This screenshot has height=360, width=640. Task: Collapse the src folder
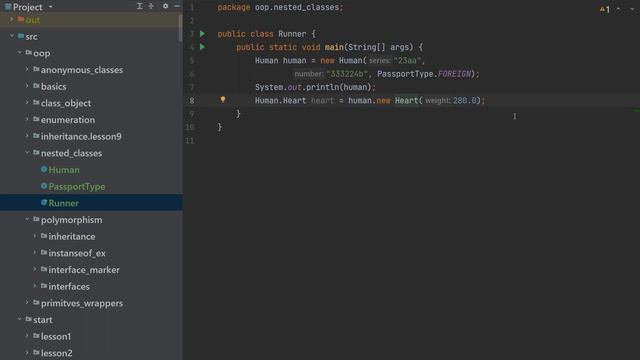[11, 36]
